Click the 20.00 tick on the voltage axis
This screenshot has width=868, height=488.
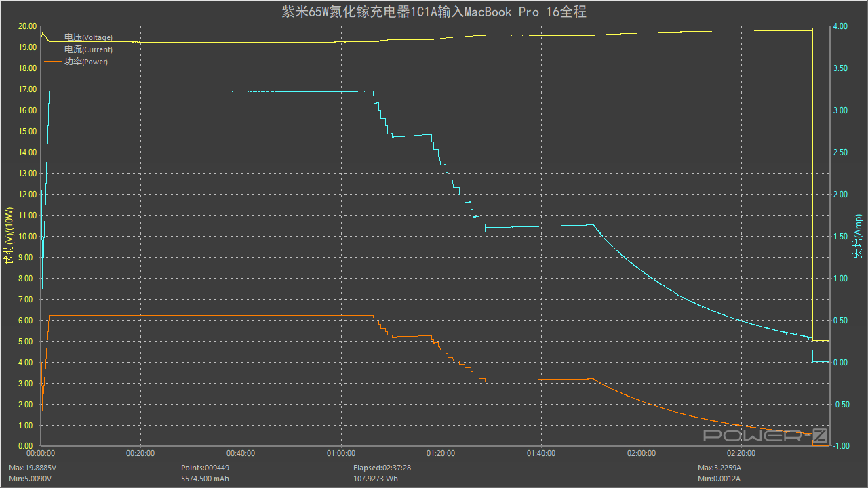pyautogui.click(x=28, y=26)
